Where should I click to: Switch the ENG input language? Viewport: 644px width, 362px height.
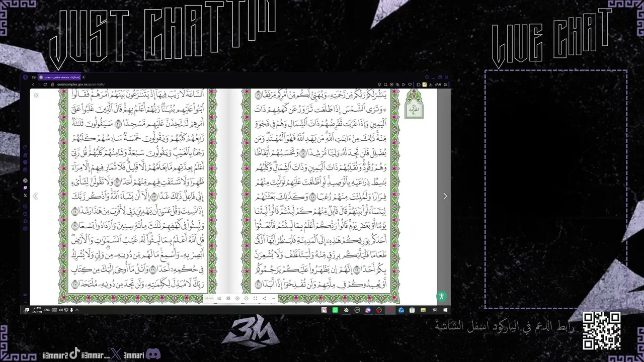(48, 310)
